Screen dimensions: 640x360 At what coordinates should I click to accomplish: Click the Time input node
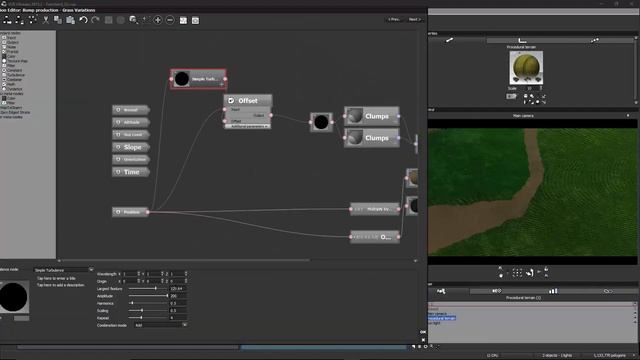pyautogui.click(x=131, y=172)
